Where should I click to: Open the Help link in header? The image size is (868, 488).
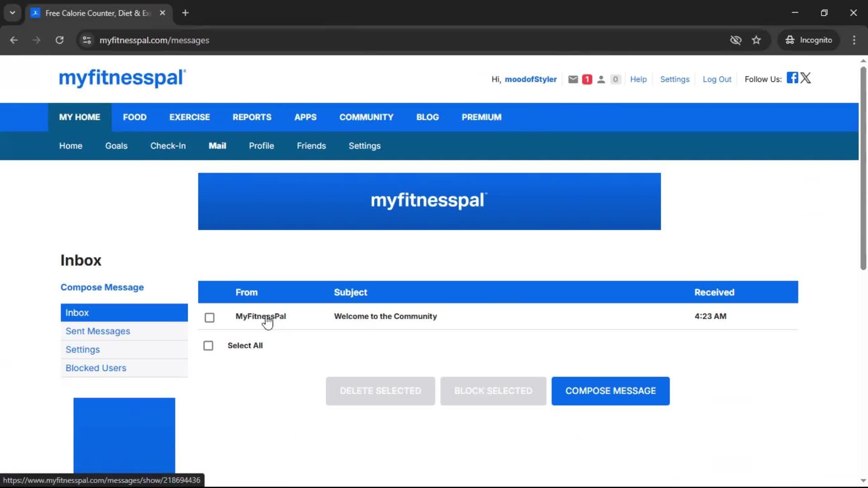coord(638,80)
